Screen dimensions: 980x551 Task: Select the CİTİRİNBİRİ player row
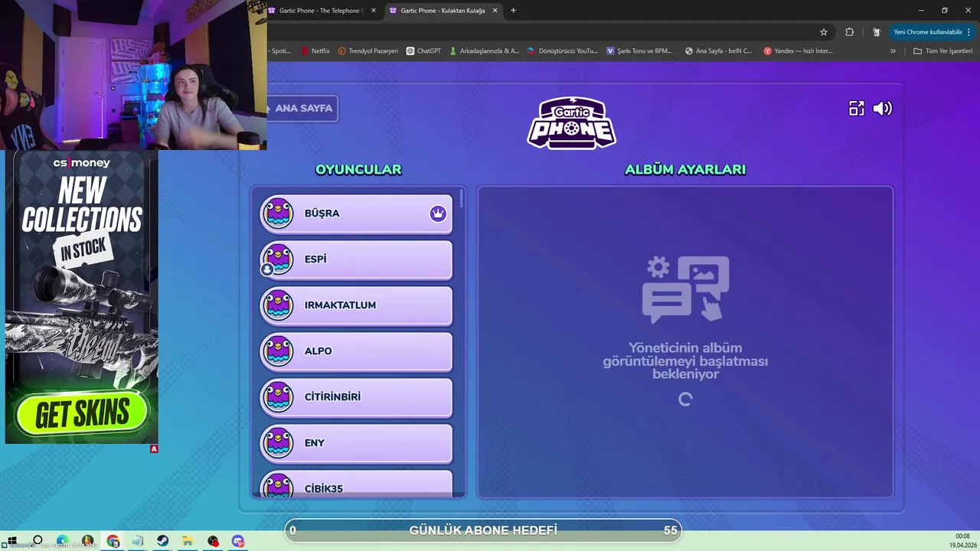click(356, 397)
